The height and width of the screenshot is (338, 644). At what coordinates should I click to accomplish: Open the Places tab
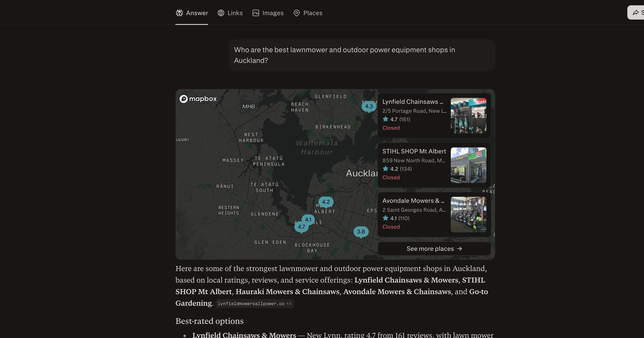308,13
